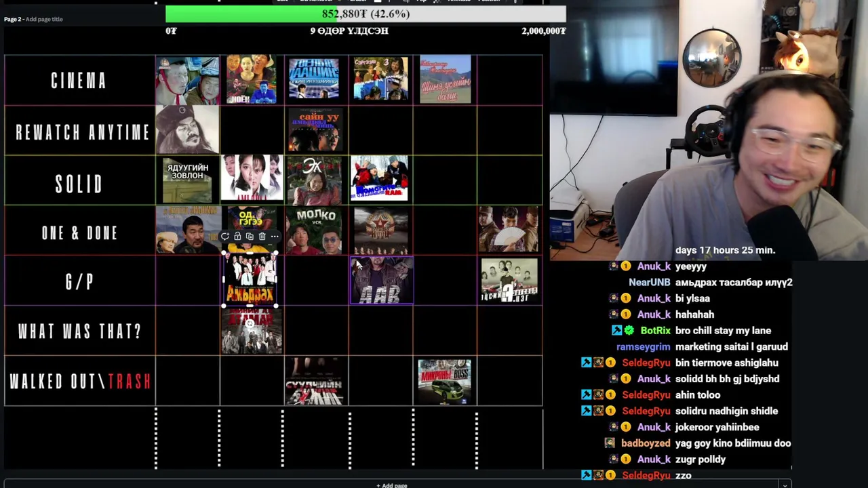868x488 pixels.
Task: Duplicate the selected poster
Action: 250,237
